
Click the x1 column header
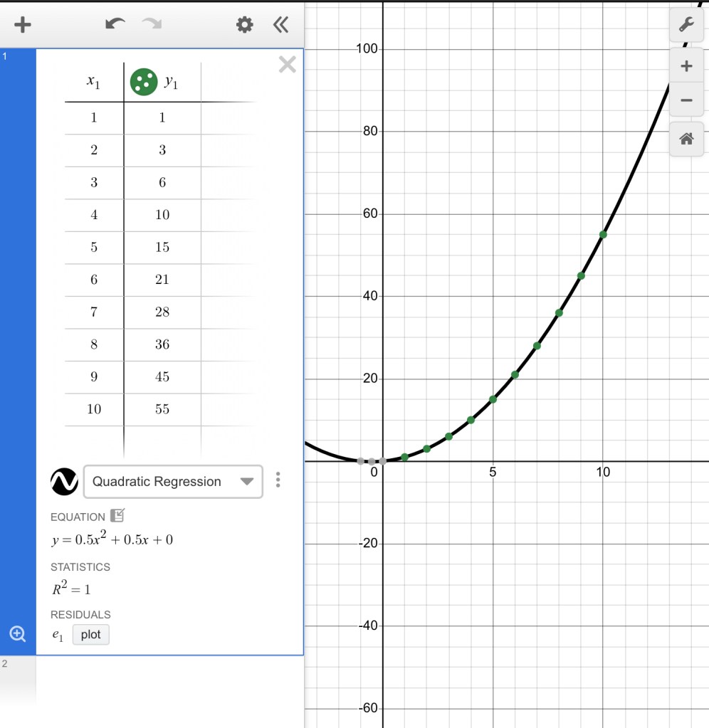tap(93, 83)
